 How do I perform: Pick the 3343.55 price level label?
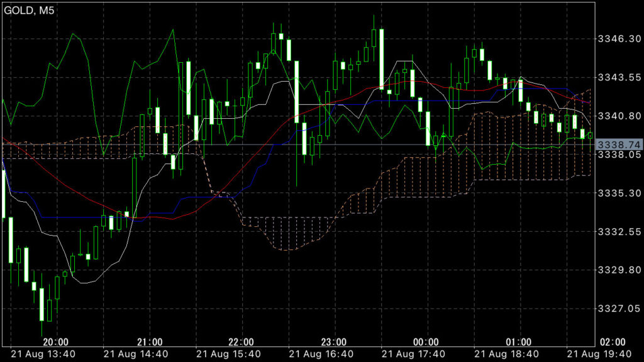(618, 77)
